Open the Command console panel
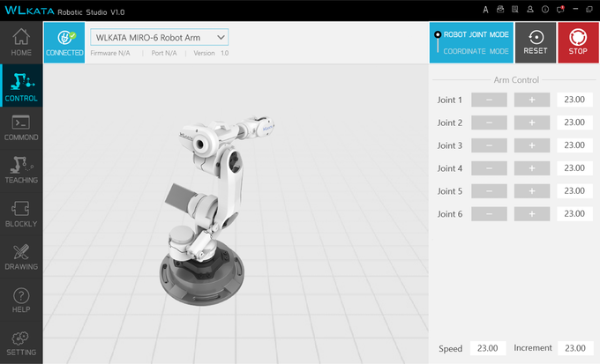 point(21,128)
